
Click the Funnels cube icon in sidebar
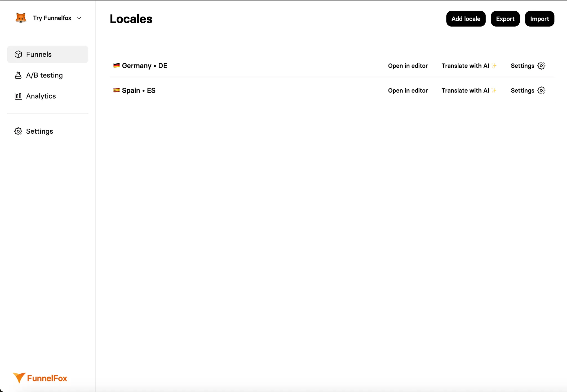18,54
